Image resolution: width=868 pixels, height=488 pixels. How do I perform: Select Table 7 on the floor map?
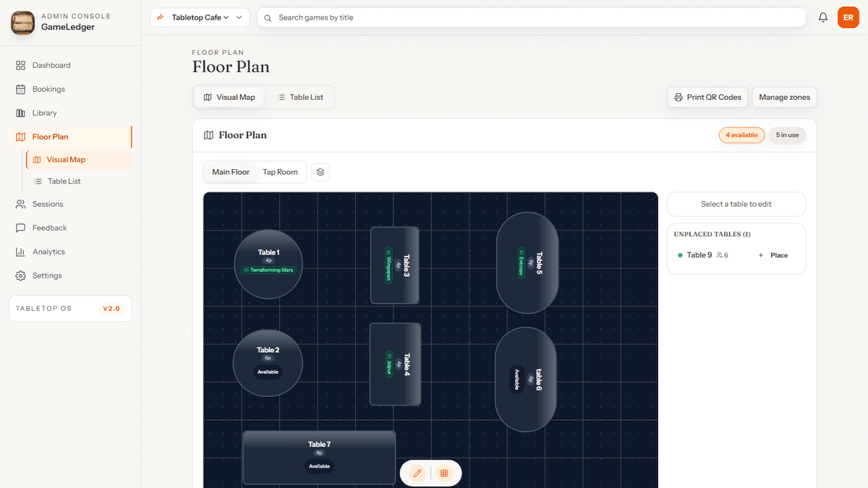[x=319, y=458]
